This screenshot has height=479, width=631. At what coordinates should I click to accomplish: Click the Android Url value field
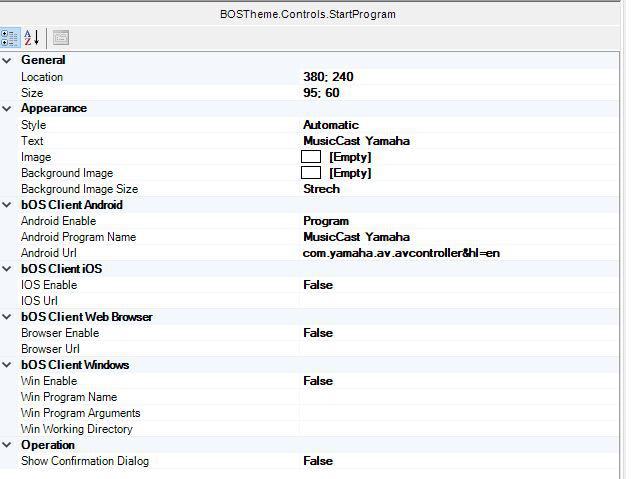tap(401, 253)
